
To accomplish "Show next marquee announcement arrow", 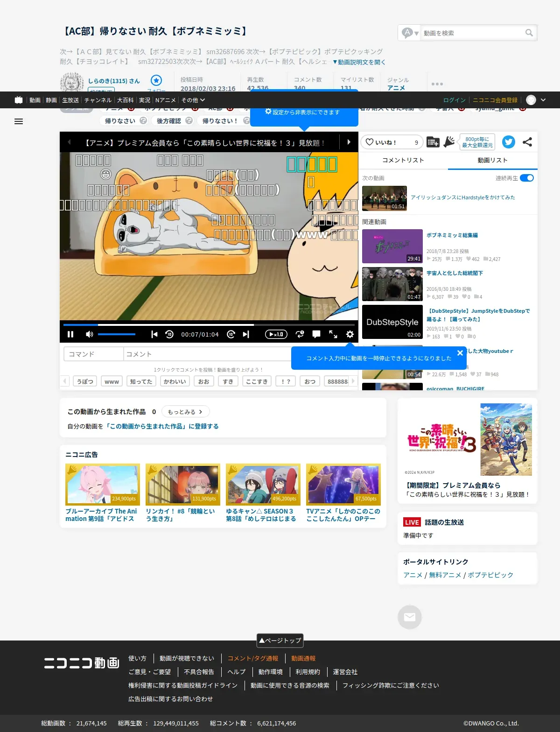I will (x=349, y=142).
